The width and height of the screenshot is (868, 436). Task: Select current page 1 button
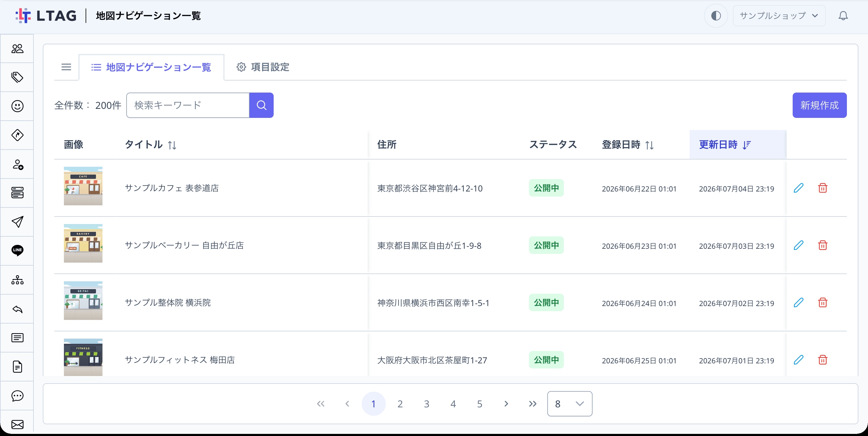pos(373,404)
